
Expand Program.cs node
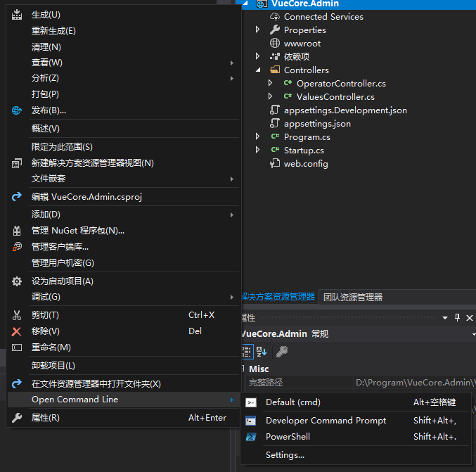(x=257, y=136)
